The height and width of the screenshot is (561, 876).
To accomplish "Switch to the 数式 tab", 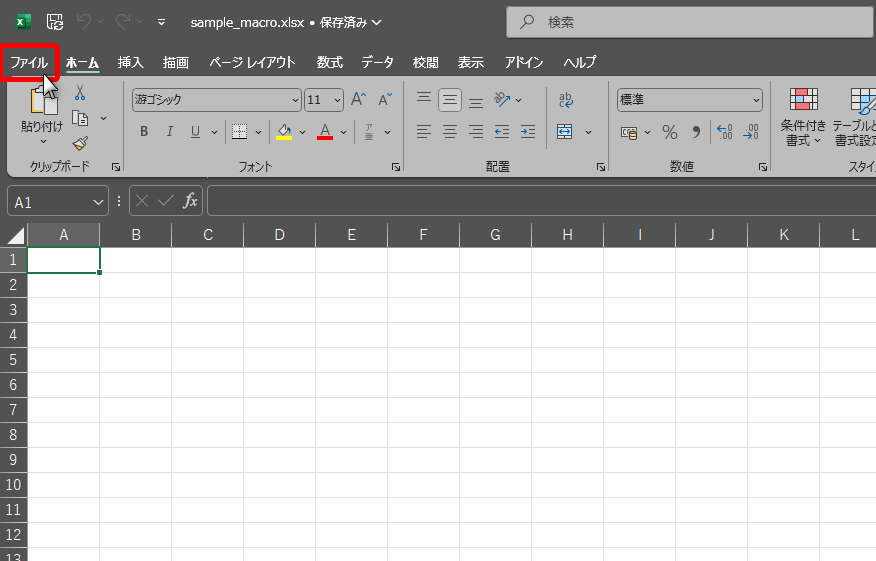I will [x=329, y=62].
